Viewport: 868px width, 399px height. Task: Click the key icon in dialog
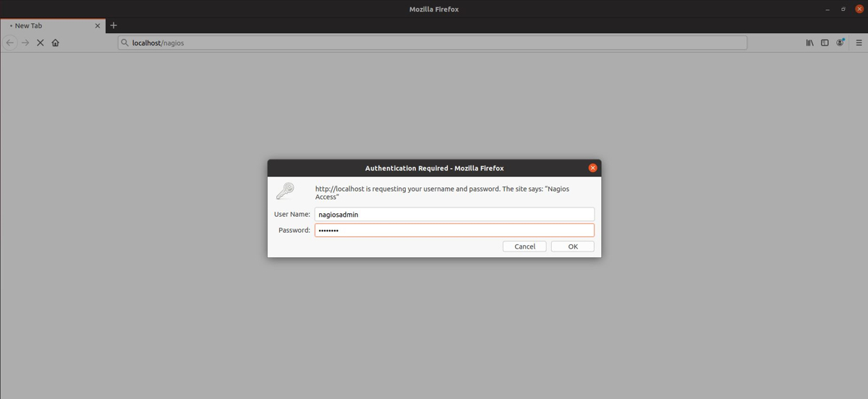point(285,191)
